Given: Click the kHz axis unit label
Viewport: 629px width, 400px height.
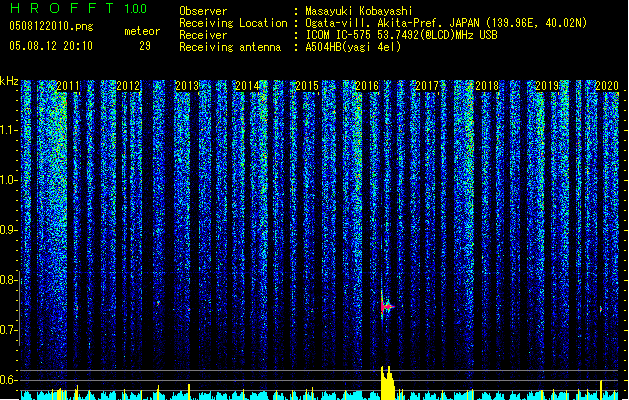Looking at the screenshot, I should tap(9, 81).
